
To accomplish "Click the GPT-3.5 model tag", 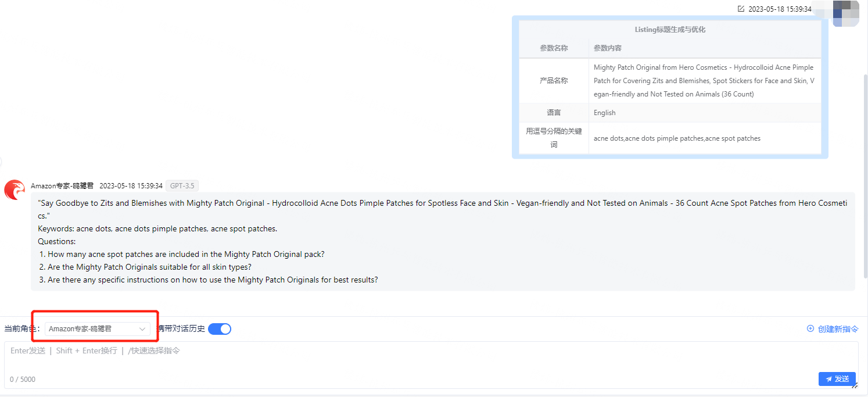I will click(x=182, y=186).
